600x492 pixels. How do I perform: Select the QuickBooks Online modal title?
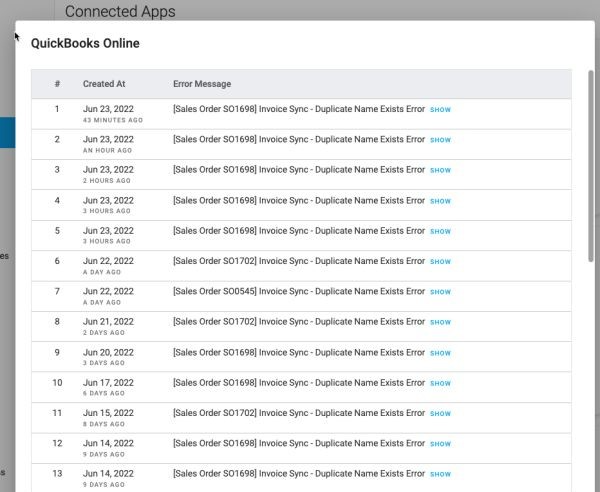pos(85,43)
